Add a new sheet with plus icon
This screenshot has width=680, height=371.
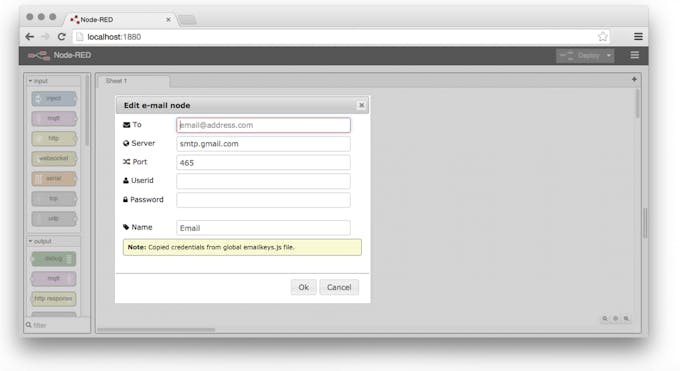[x=634, y=79]
